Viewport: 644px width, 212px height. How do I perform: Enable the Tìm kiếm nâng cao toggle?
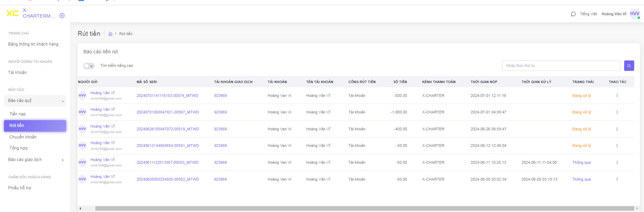click(x=89, y=66)
